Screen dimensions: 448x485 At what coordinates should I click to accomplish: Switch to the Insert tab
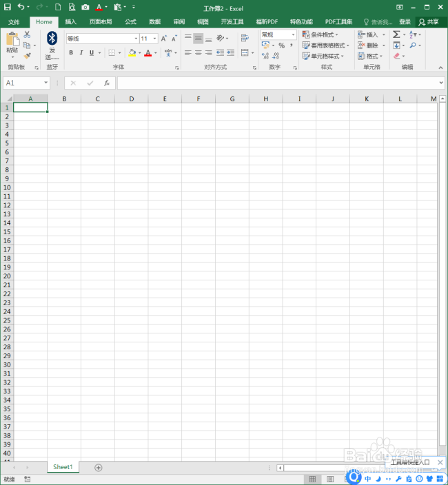(70, 21)
